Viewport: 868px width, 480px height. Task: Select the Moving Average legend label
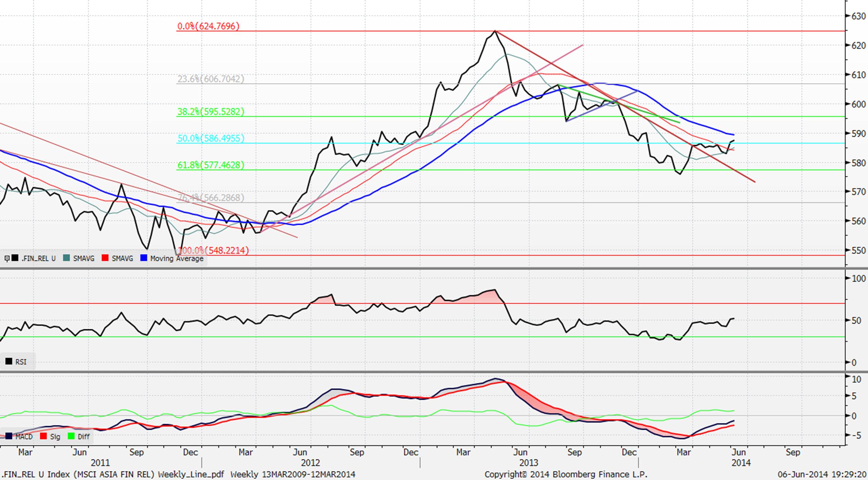tap(177, 258)
